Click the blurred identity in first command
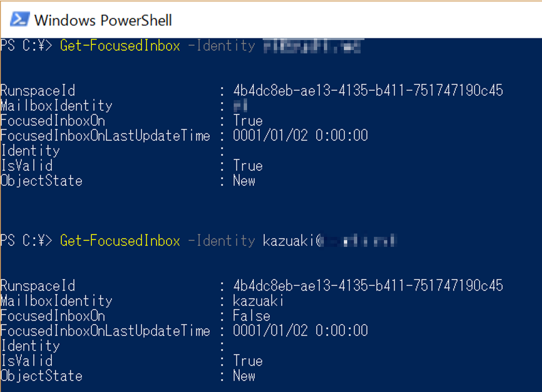This screenshot has width=542, height=392. pyautogui.click(x=312, y=46)
